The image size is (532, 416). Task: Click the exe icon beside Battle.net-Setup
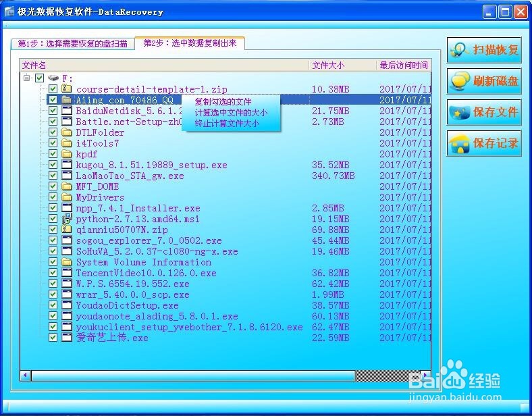(67, 121)
